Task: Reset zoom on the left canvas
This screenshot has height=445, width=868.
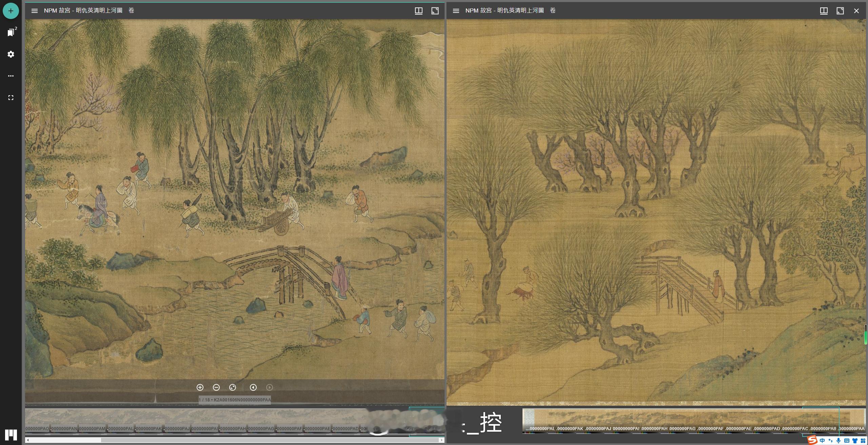Action: (x=233, y=387)
